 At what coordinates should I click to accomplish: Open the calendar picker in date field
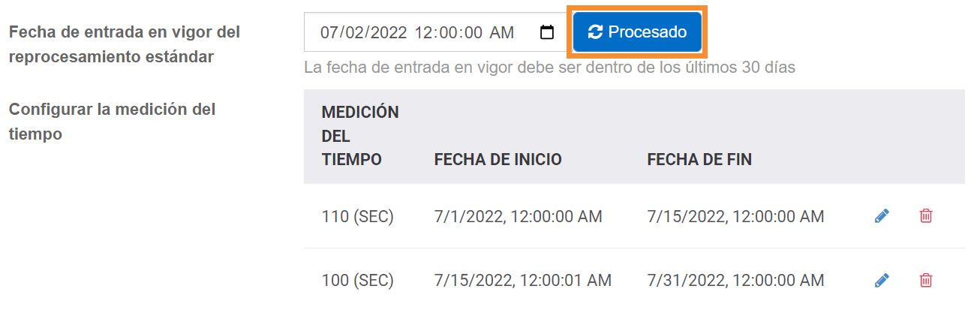[547, 32]
